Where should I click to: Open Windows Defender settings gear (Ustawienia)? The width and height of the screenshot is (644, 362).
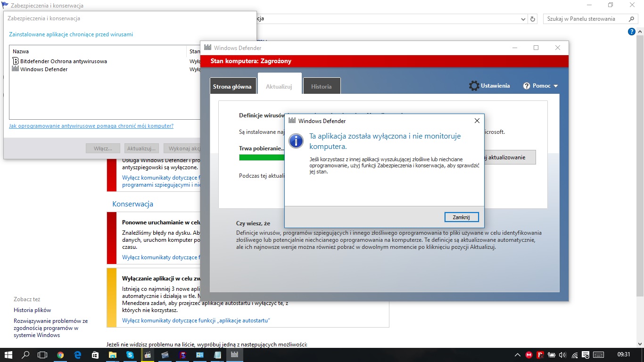point(474,86)
